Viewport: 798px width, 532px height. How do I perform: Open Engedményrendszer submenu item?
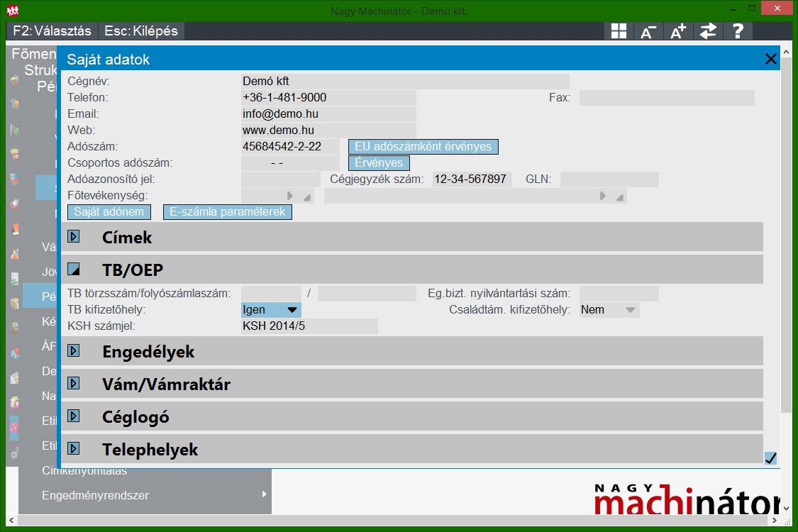pyautogui.click(x=145, y=495)
